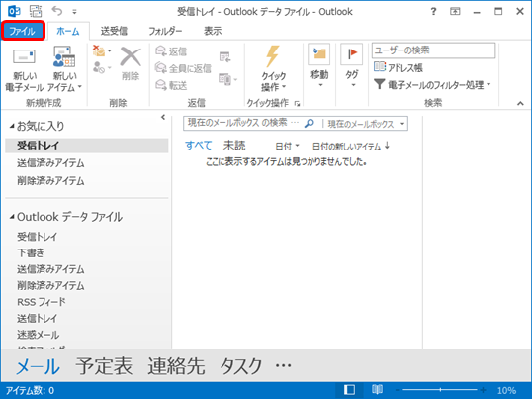Click the search magnifier icon
532x399 pixels.
310,124
